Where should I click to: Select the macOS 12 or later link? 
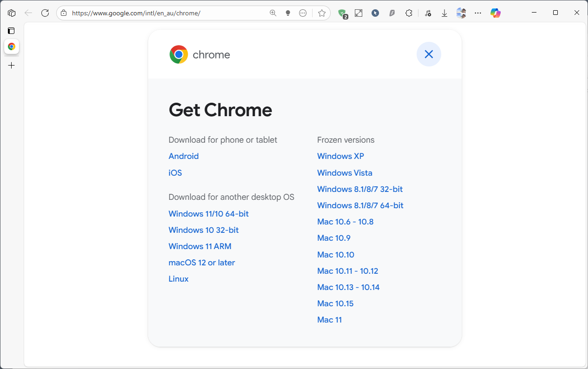(x=202, y=263)
